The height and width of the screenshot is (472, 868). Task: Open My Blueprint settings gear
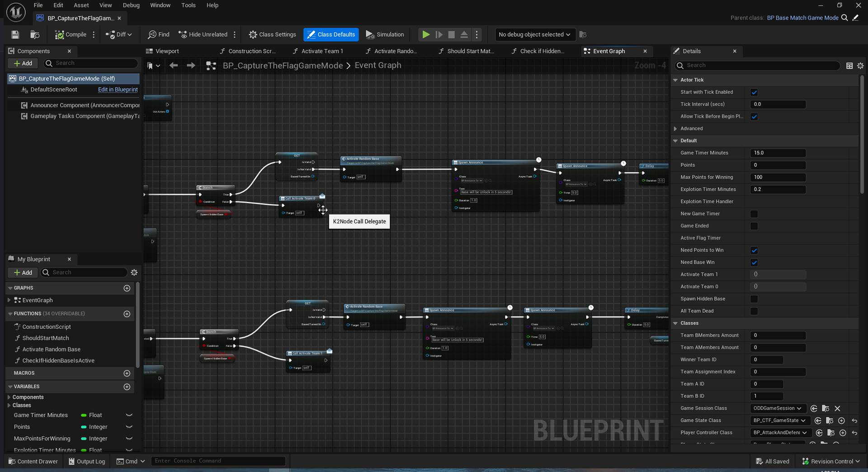click(134, 272)
